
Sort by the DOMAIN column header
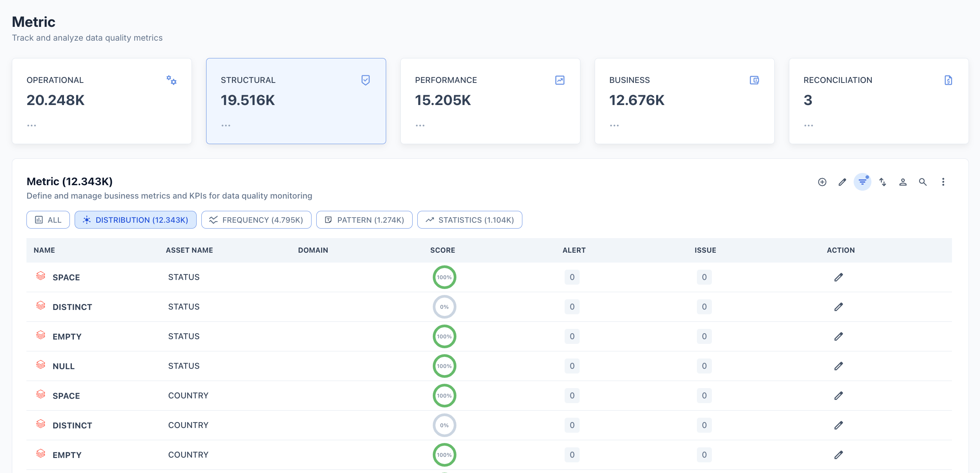point(313,250)
